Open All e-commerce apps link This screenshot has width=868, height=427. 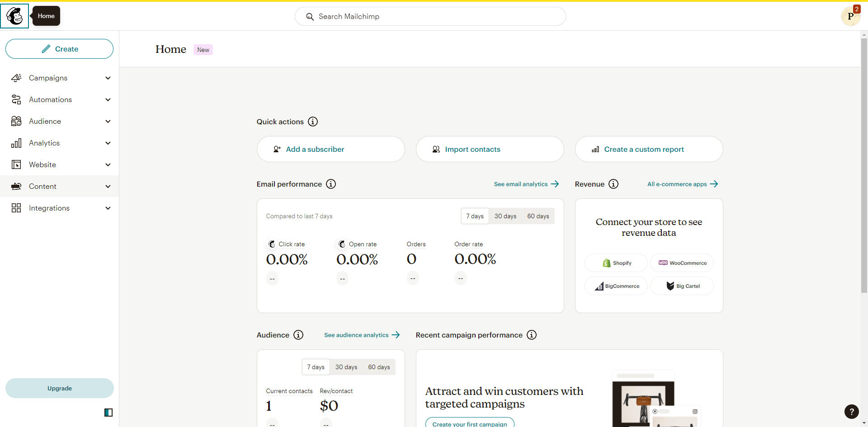pos(683,184)
